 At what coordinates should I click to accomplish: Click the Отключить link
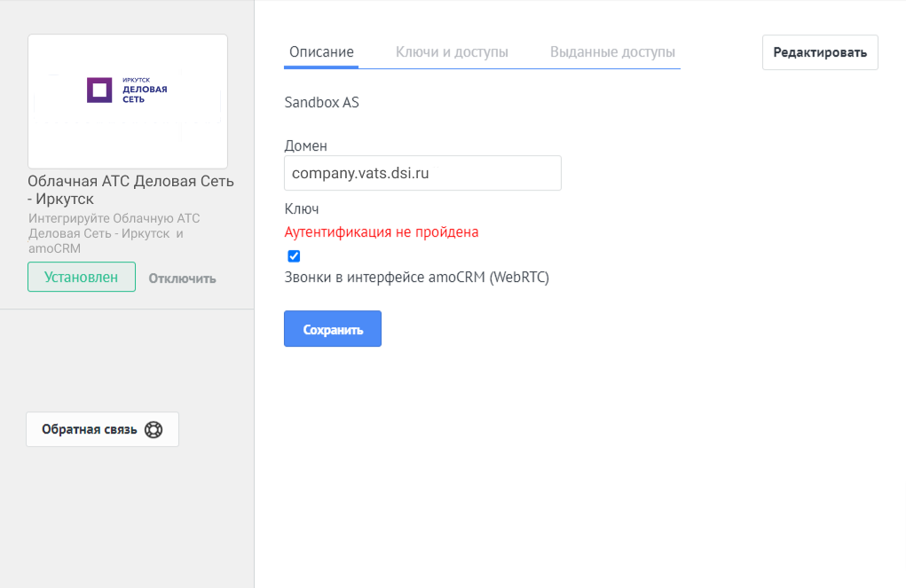[x=182, y=278]
